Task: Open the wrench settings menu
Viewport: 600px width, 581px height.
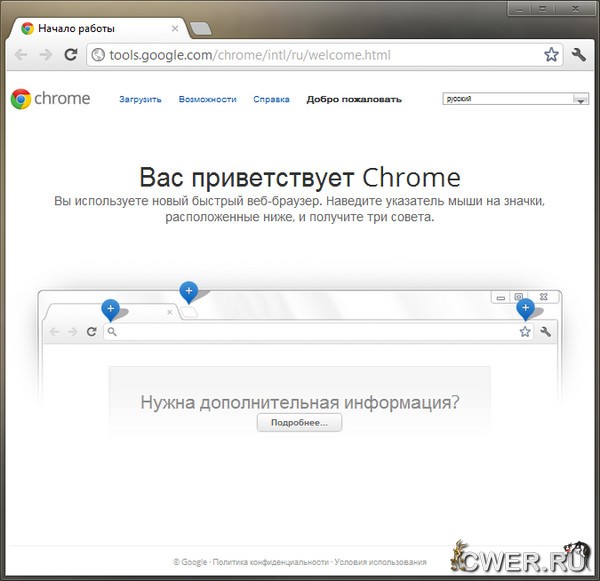Action: [579, 55]
